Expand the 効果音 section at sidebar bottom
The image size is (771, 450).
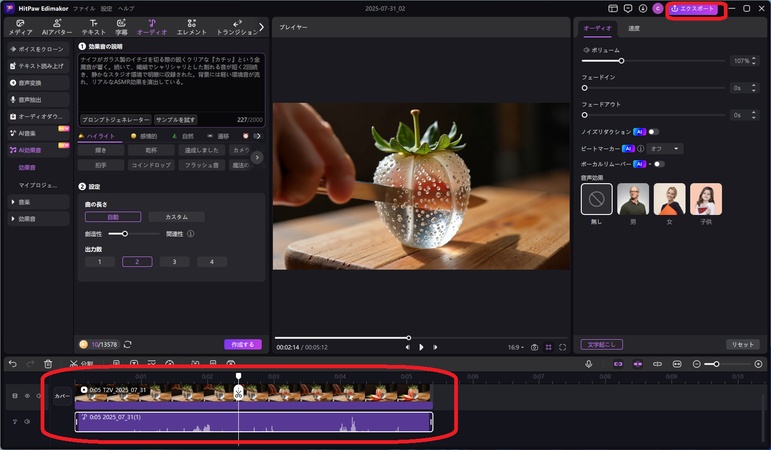point(38,219)
